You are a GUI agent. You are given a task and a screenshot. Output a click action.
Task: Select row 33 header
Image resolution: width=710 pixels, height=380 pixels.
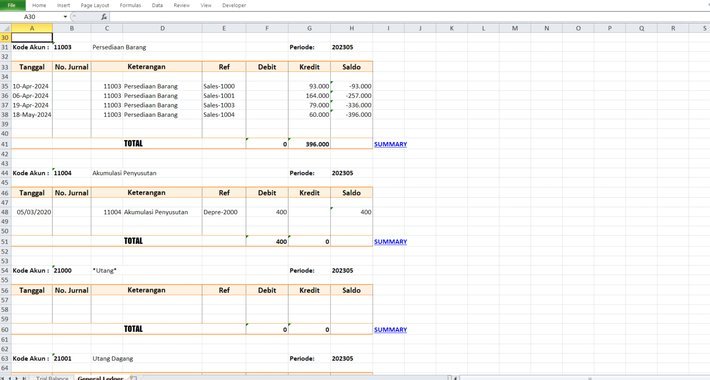coord(5,67)
